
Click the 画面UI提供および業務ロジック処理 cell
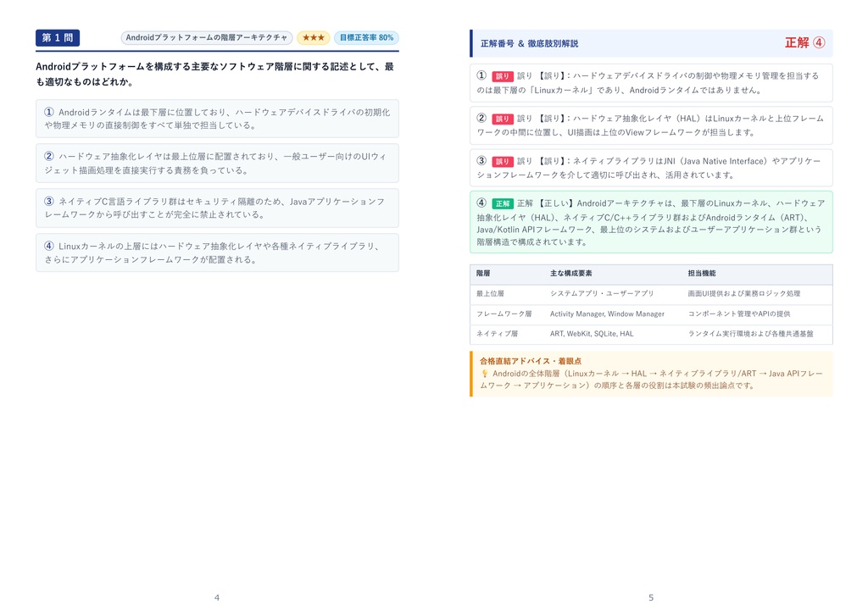pyautogui.click(x=744, y=294)
